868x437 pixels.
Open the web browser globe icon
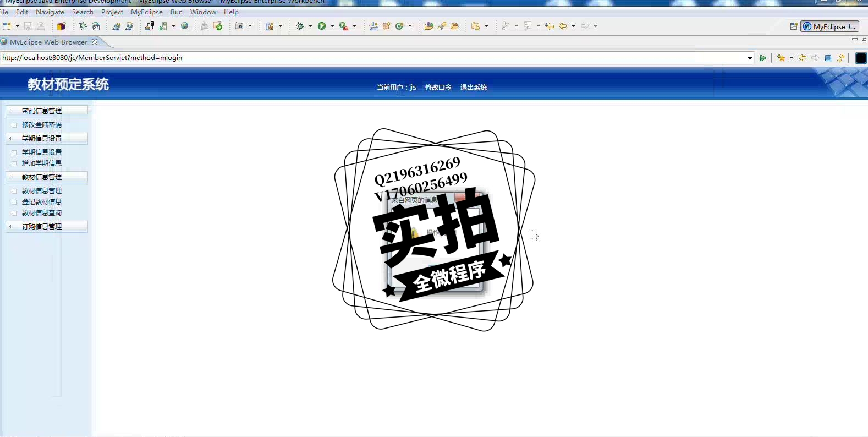coord(185,26)
